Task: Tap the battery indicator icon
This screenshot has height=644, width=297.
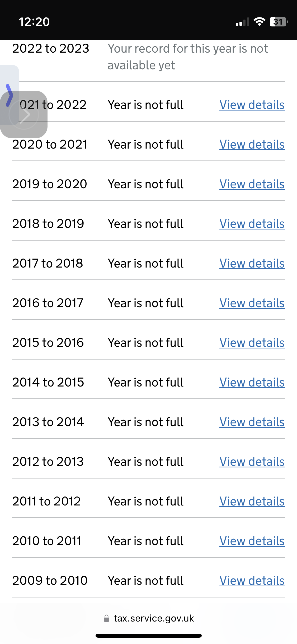Action: (278, 22)
